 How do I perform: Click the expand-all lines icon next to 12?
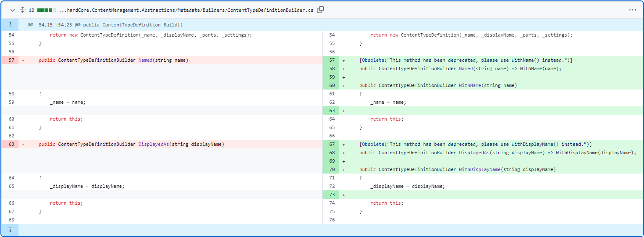tap(23, 10)
